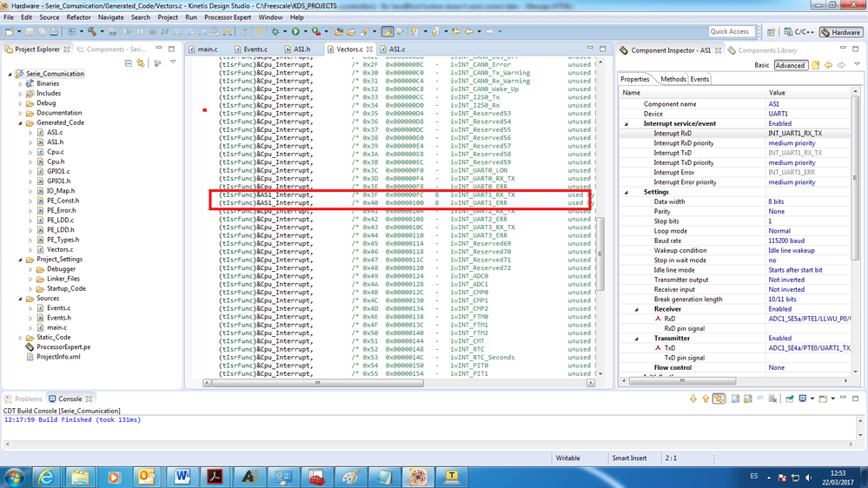Open Microsoft Word from the taskbar
Screen dimensions: 868x488
click(182, 477)
